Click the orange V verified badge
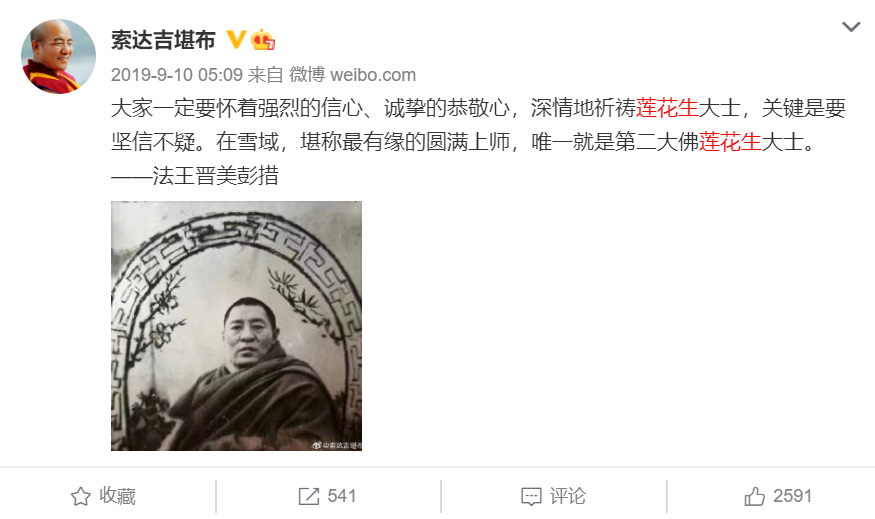Screen dimensions: 875x519 click(x=235, y=40)
